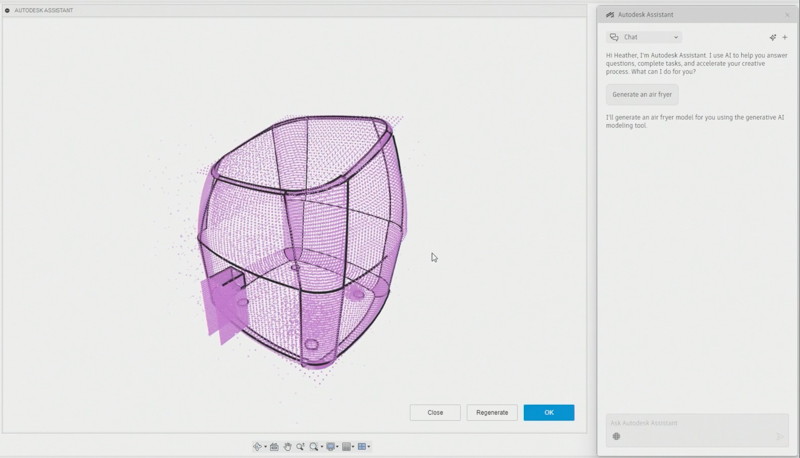Click the Ask Autodesk Assistant input field
The width and height of the screenshot is (800, 458).
coord(690,423)
